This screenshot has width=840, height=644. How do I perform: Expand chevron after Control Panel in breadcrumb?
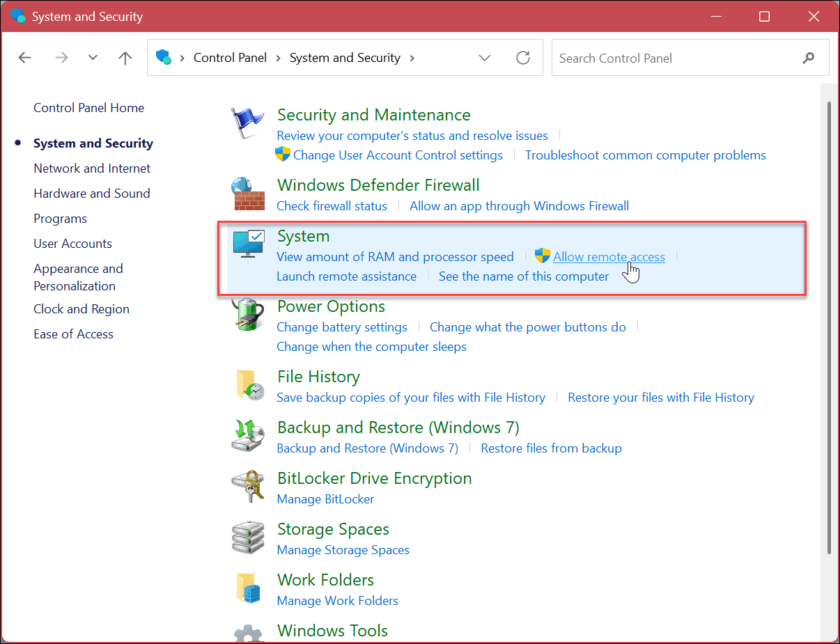point(279,58)
